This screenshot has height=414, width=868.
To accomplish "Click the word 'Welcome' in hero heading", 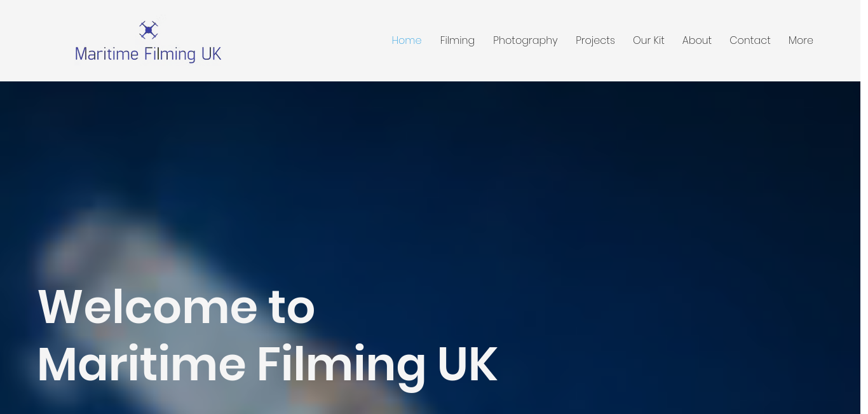I will [148, 307].
